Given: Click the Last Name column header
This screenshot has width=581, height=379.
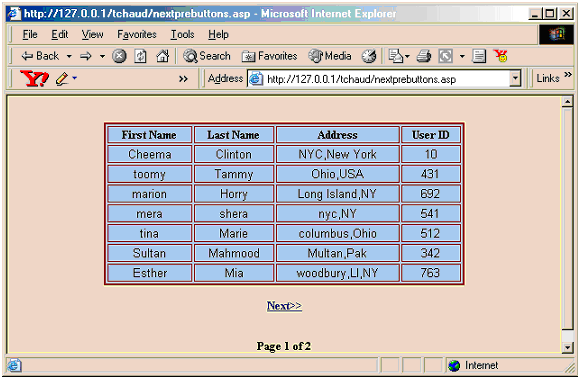Looking at the screenshot, I should [233, 135].
